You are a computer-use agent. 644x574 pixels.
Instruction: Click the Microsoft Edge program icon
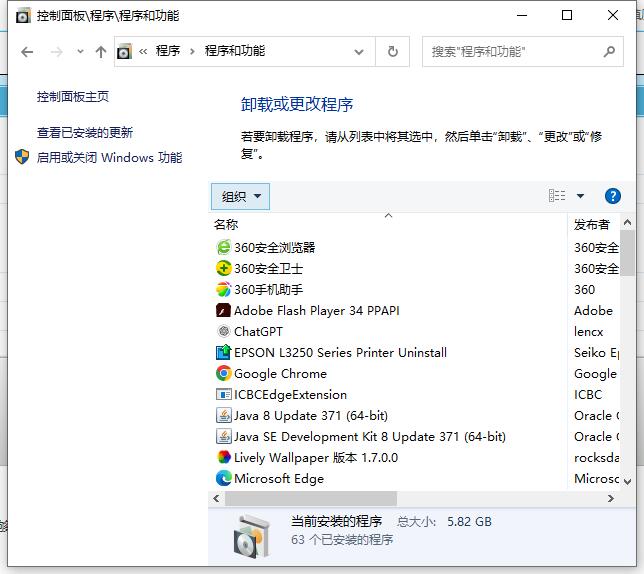coord(224,478)
